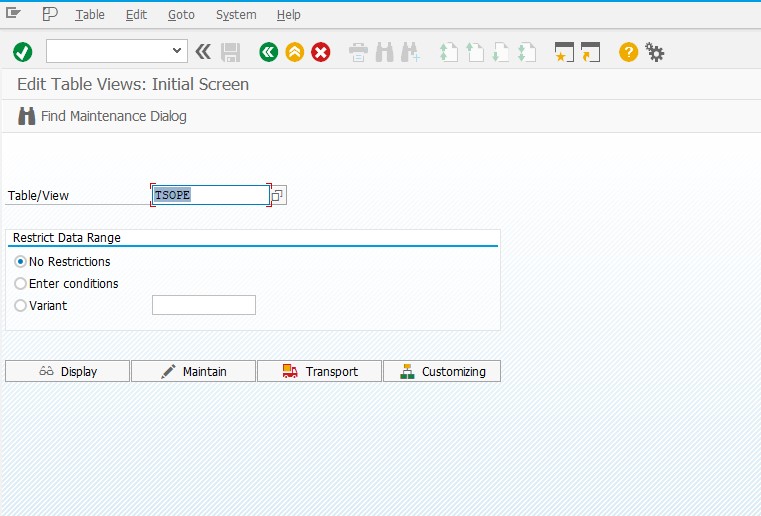This screenshot has width=761, height=516.
Task: Click the Generate Shortcut icon
Action: 591,52
